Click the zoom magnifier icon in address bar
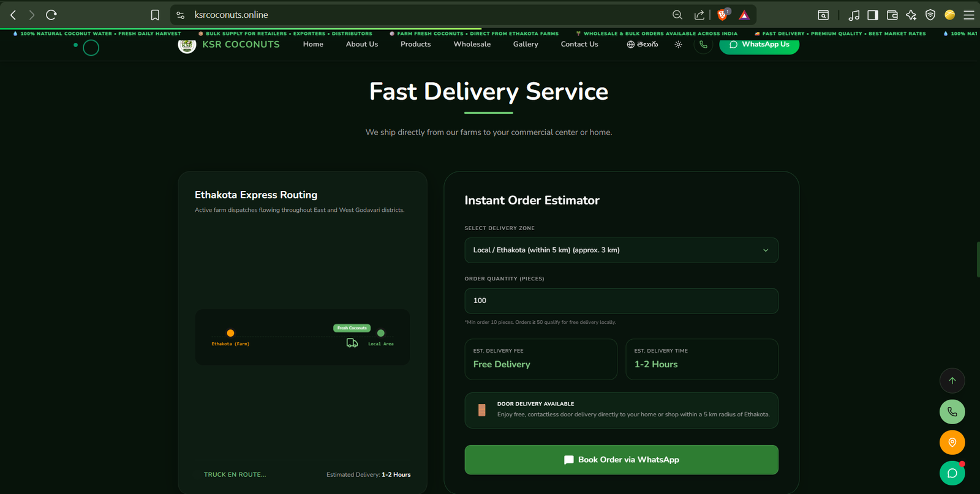The image size is (980, 494). (677, 15)
